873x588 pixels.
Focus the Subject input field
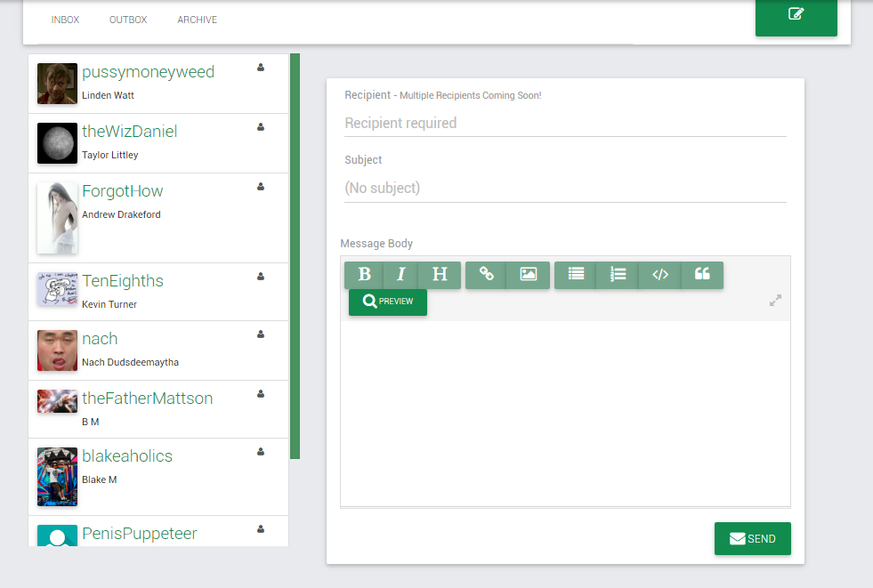click(x=565, y=188)
